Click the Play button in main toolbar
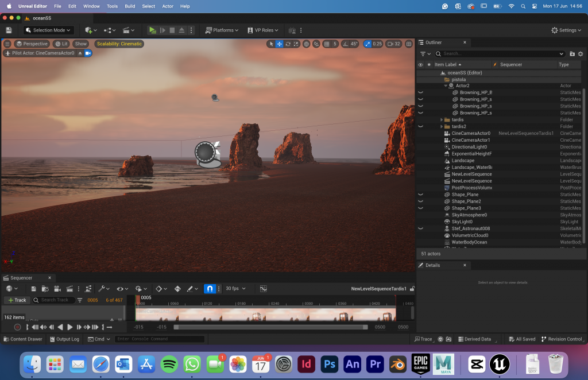Viewport: 588px width, 380px height. point(152,30)
